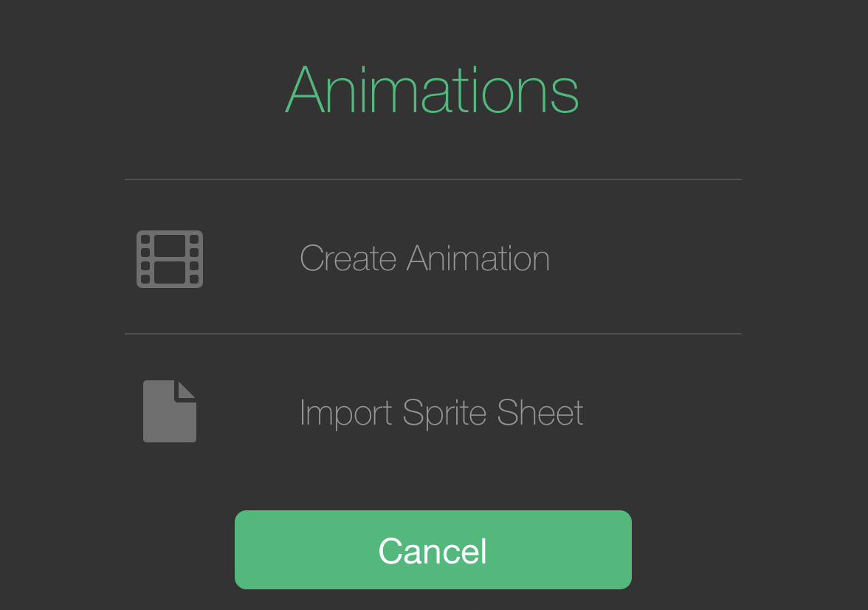Start sprite sheet import via page icon

point(170,411)
